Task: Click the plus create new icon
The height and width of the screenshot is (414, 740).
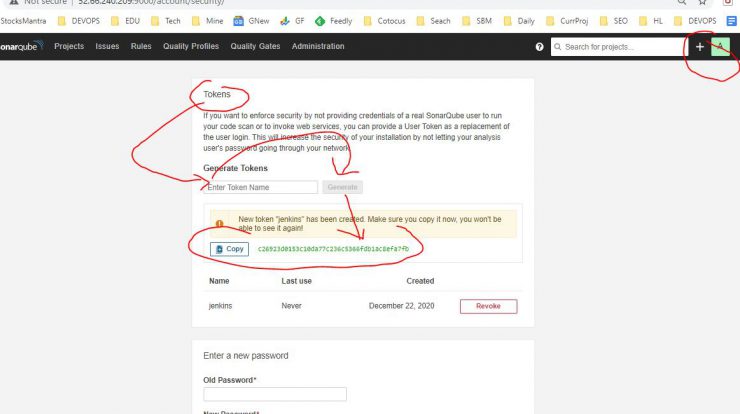Action: point(700,47)
